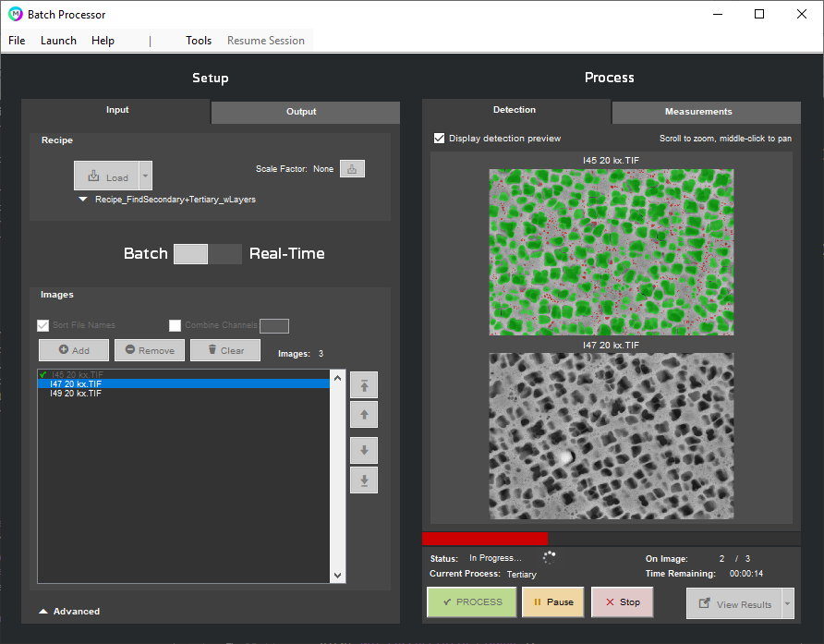Switch to the Output tab

pos(305,112)
